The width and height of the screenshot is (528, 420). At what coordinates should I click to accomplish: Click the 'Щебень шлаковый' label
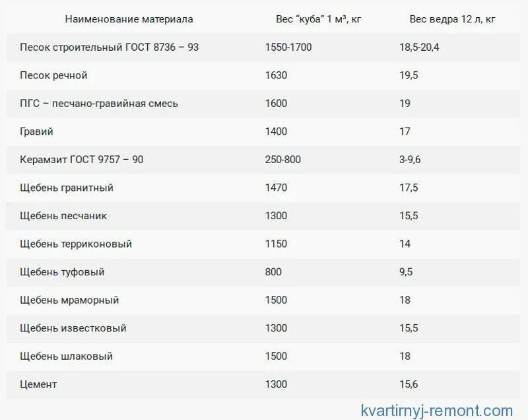pyautogui.click(x=67, y=356)
